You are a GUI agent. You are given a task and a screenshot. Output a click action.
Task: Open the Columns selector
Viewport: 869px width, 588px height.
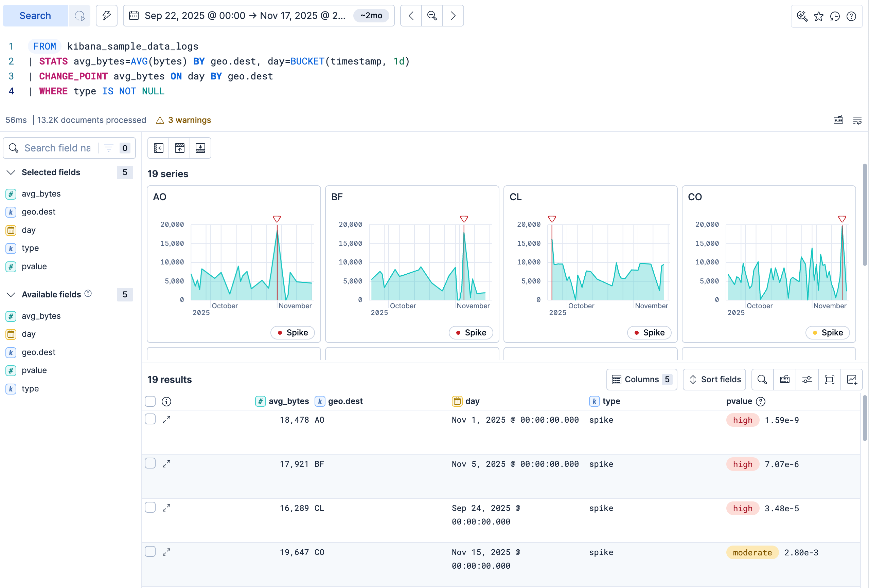pos(642,380)
